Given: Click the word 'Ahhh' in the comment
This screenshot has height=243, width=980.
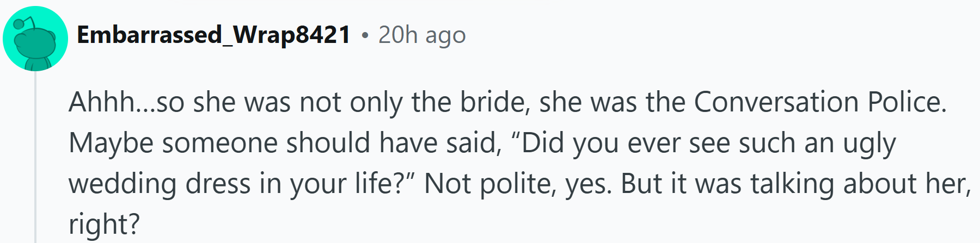Looking at the screenshot, I should [102, 102].
